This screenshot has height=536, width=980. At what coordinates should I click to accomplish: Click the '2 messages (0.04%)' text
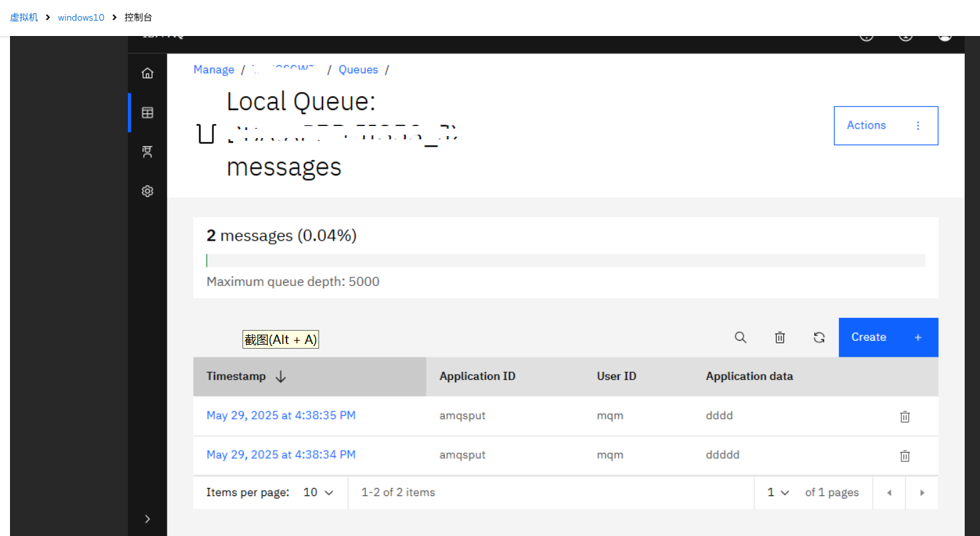pyautogui.click(x=282, y=235)
